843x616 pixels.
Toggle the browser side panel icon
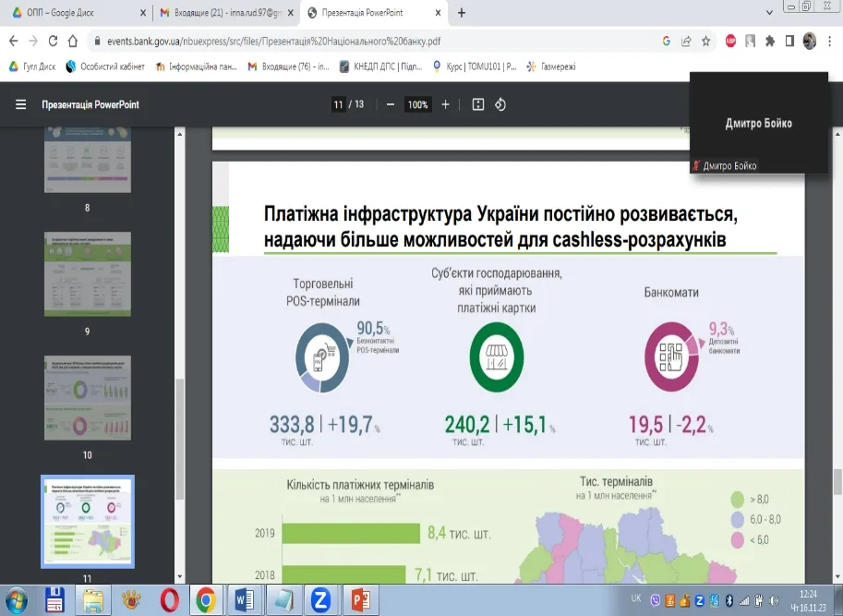[789, 42]
